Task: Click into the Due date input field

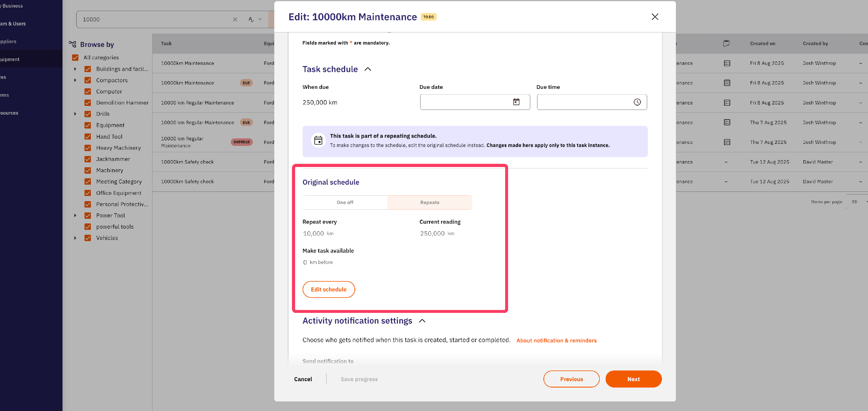Action: 475,102
